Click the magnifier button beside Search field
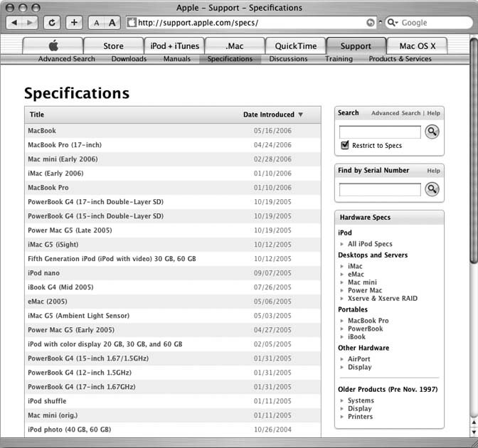The image size is (478, 448). tap(432, 132)
